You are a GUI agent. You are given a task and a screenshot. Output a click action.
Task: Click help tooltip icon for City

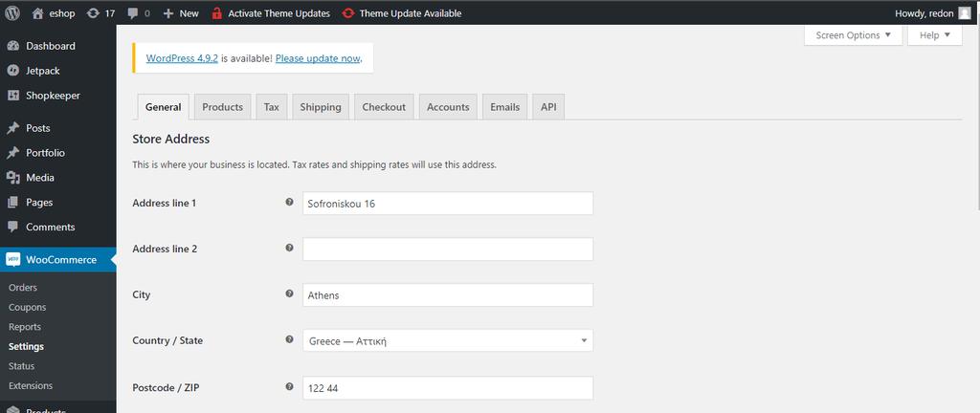[289, 293]
